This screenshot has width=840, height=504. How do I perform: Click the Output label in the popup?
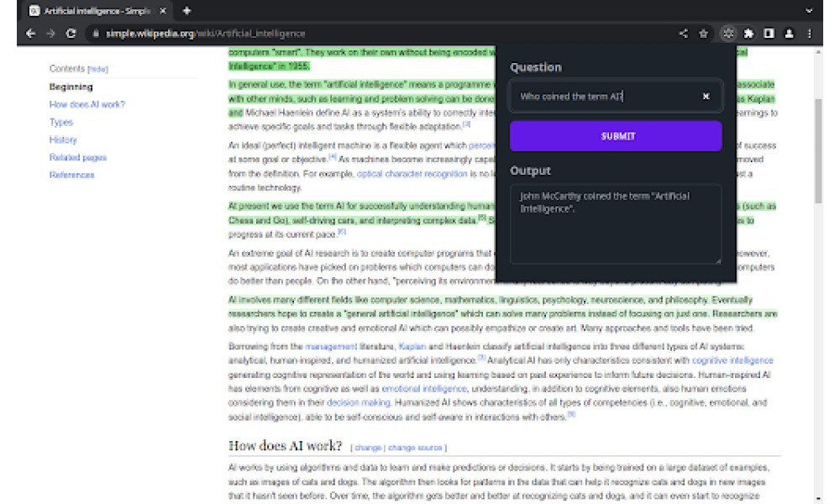pos(530,171)
